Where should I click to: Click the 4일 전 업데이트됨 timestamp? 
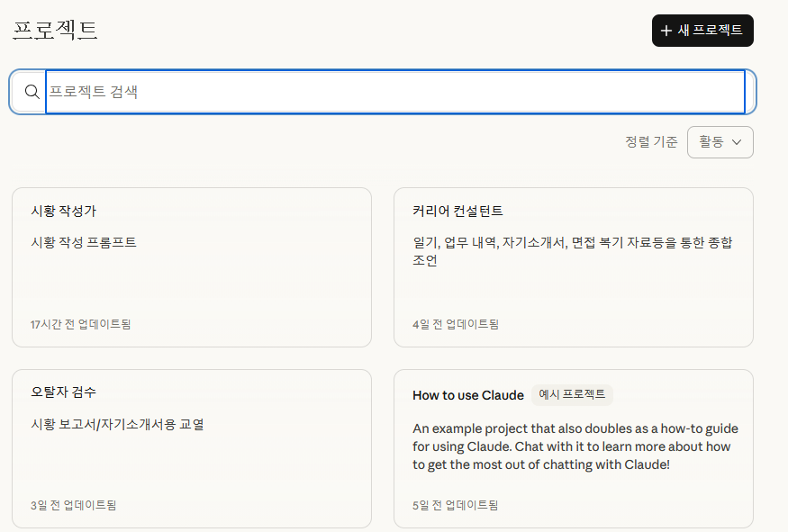456,324
